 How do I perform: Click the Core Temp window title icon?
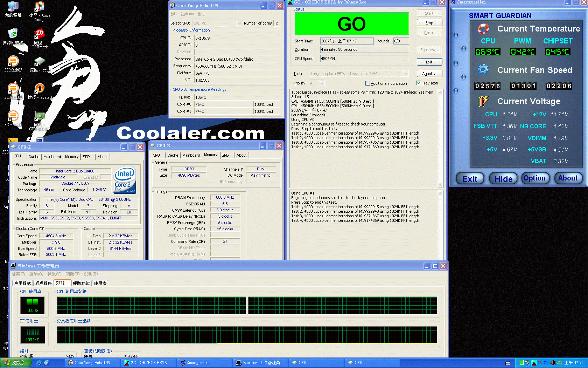tap(172, 5)
